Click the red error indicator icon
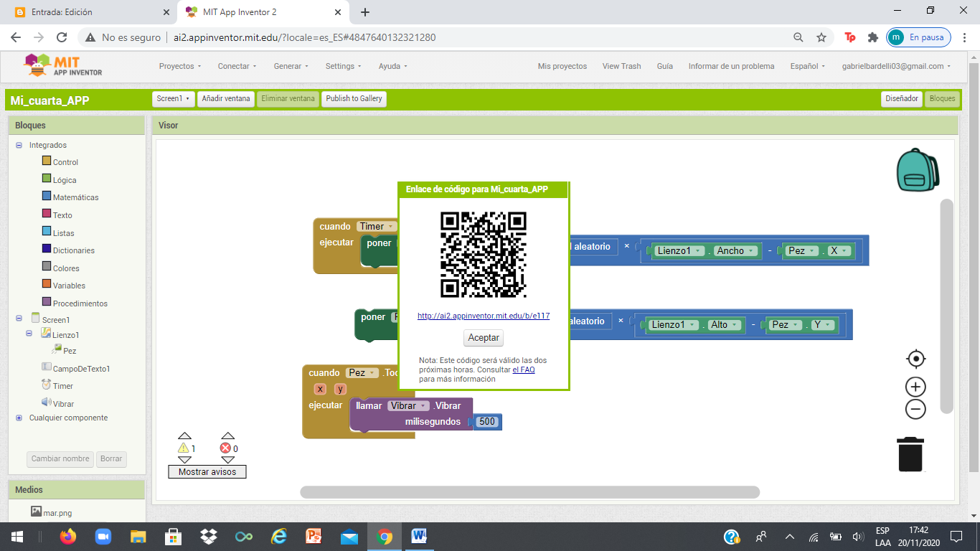 225,448
